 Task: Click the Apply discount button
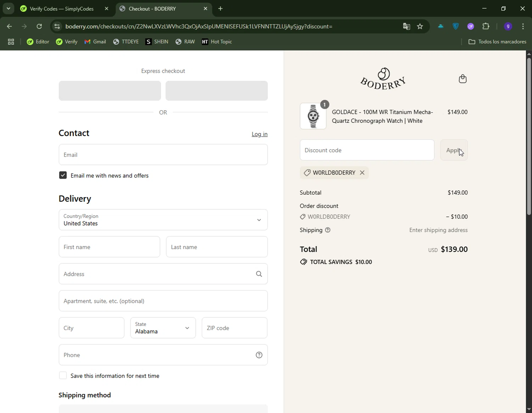(454, 150)
